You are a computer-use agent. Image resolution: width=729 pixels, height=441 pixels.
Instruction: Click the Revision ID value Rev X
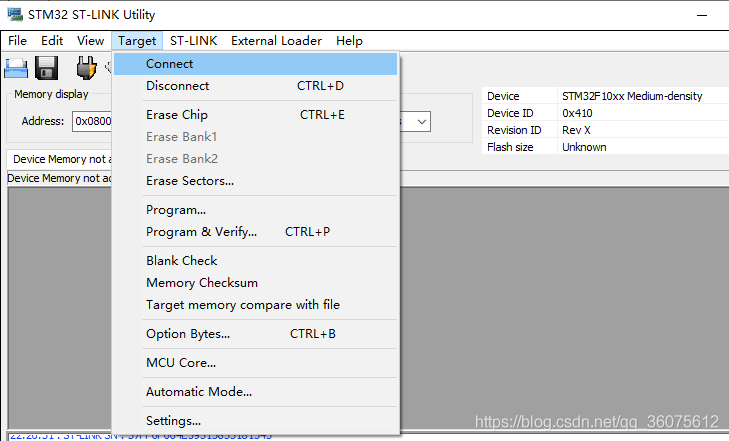click(x=576, y=130)
